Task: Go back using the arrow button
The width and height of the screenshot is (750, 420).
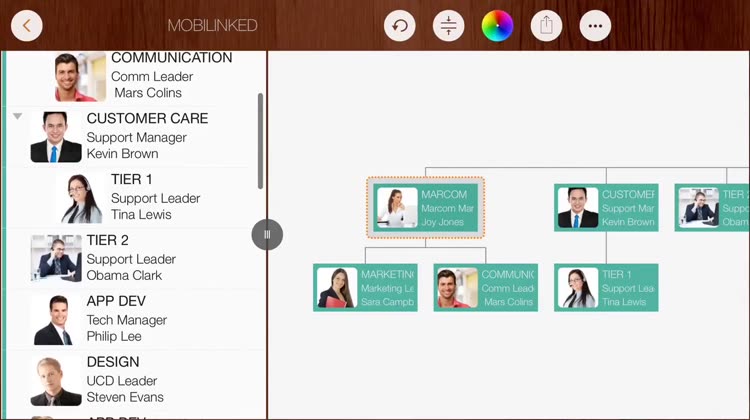Action: pyautogui.click(x=27, y=26)
